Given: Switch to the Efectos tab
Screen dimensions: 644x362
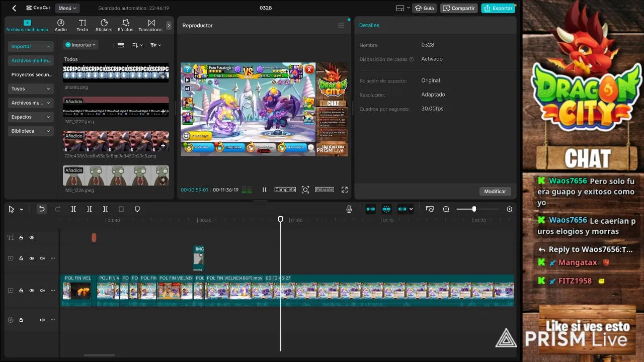Looking at the screenshot, I should click(126, 26).
